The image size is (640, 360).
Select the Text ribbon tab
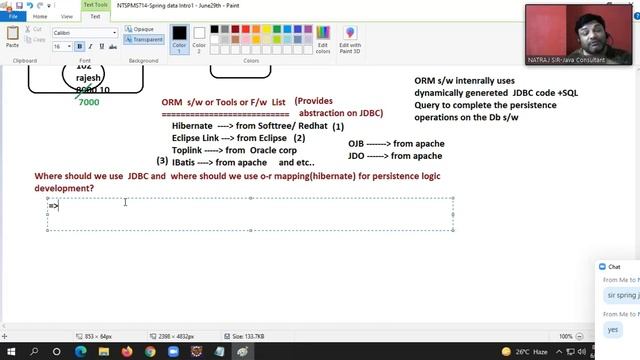(x=95, y=16)
